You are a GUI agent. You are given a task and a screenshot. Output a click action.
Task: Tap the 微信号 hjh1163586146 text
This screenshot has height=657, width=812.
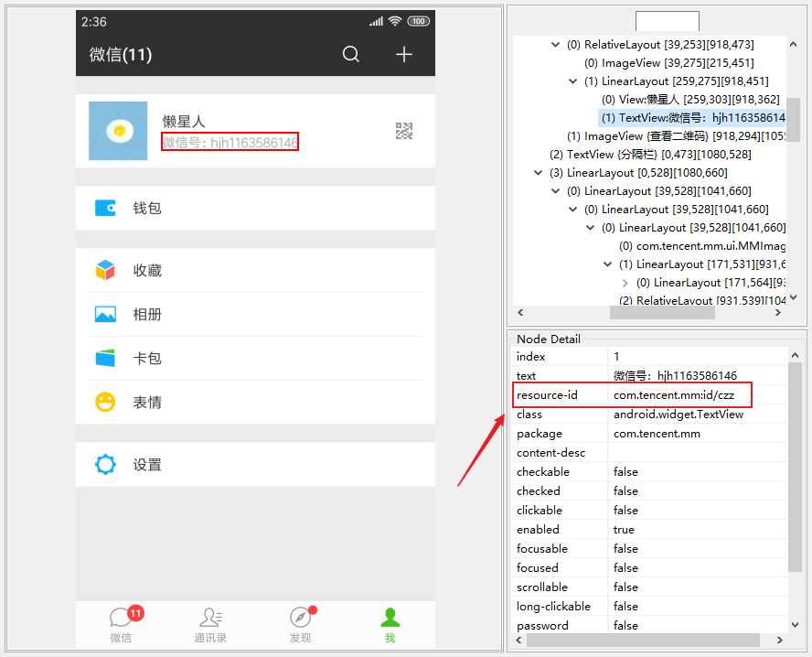[230, 142]
